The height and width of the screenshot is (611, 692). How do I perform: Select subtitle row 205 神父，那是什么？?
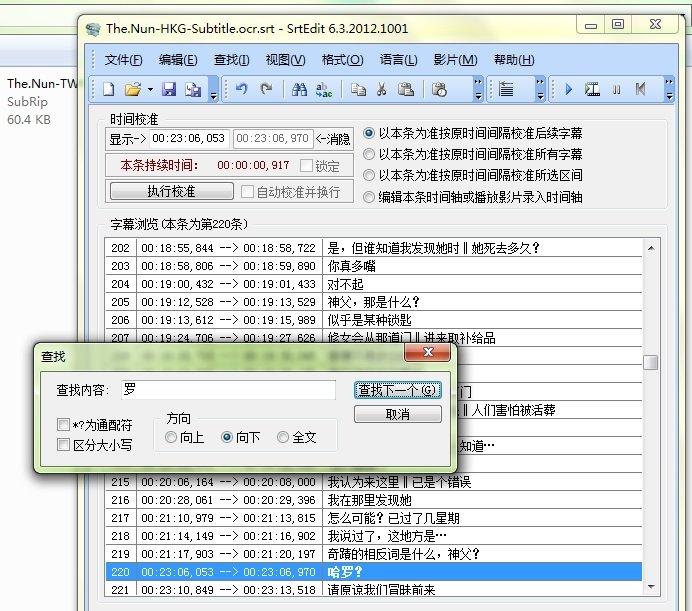point(373,302)
